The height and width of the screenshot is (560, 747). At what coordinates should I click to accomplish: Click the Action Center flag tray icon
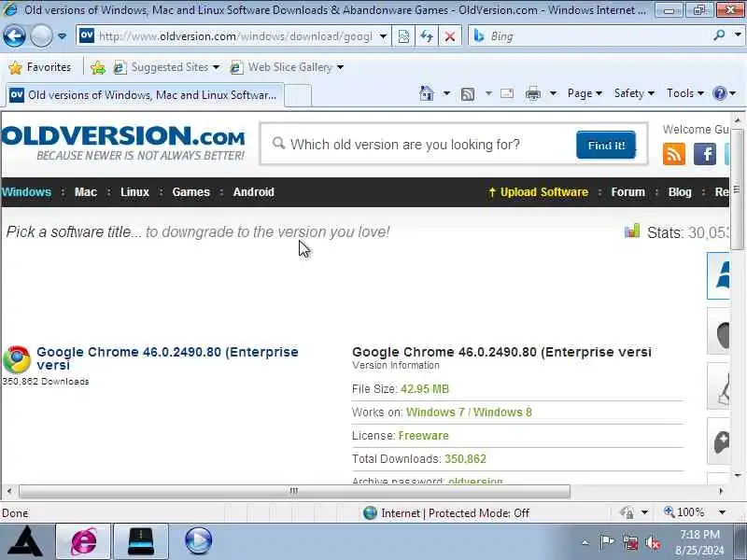coord(606,542)
